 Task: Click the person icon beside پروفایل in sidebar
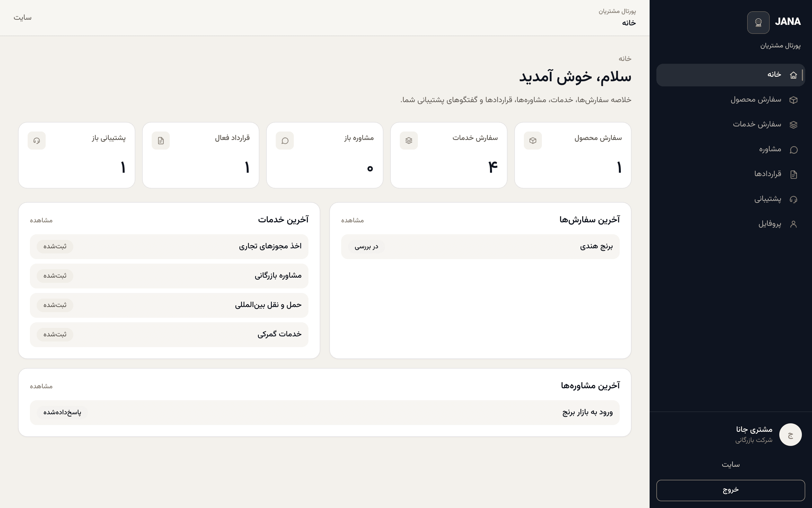tap(793, 224)
